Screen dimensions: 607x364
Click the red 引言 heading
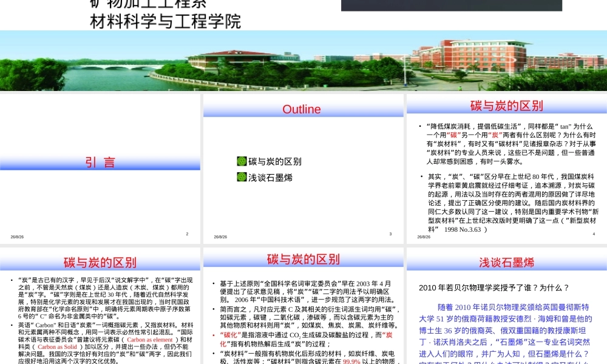point(100,162)
